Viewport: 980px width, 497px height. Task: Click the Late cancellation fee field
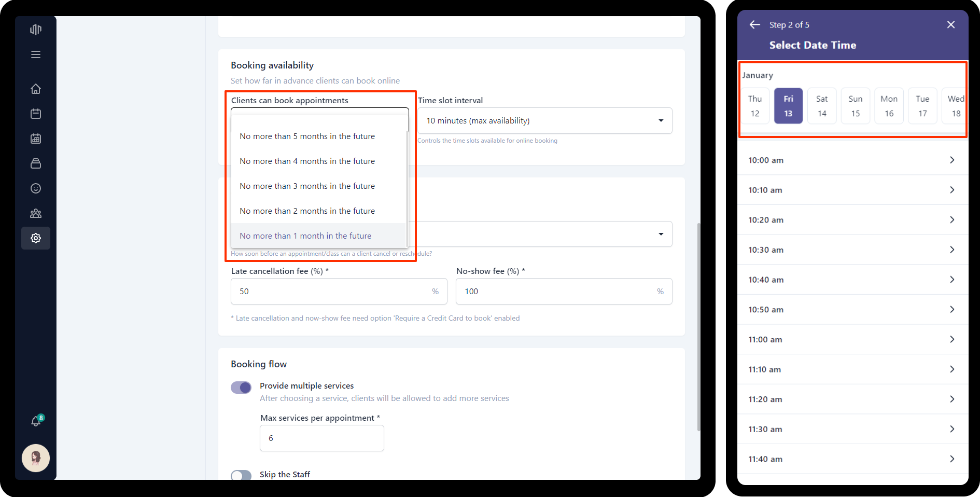point(332,292)
